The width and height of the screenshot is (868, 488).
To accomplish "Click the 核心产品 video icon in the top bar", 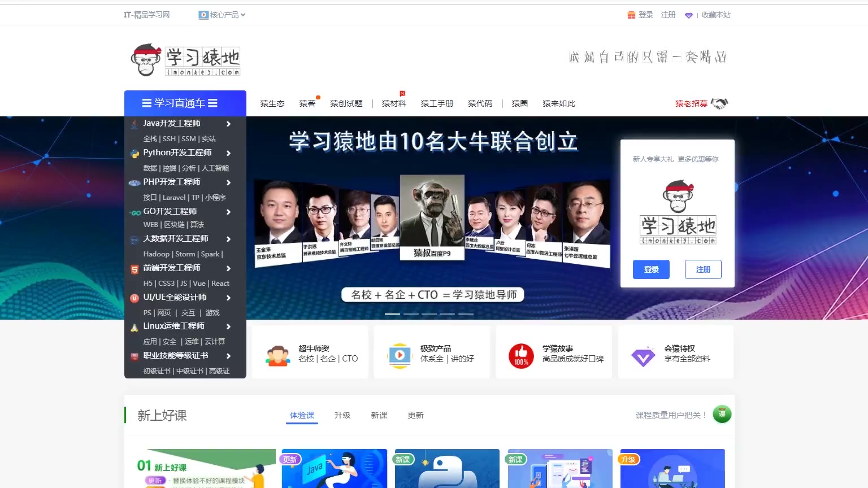I will pos(203,15).
